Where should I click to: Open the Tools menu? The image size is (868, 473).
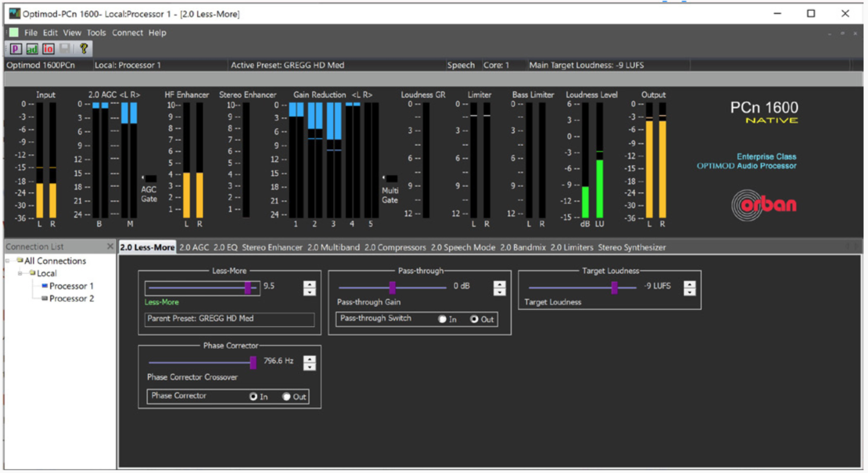[x=96, y=33]
